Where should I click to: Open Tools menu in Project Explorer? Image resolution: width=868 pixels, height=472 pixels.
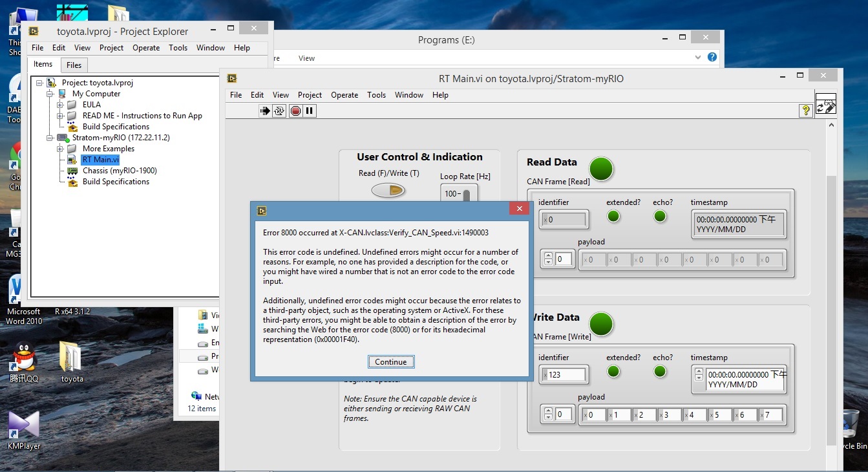178,48
